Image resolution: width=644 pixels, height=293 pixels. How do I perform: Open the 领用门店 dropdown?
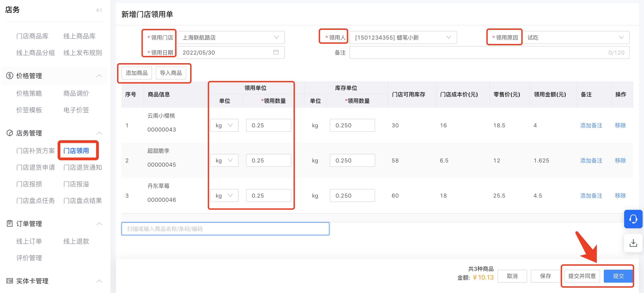pos(231,37)
